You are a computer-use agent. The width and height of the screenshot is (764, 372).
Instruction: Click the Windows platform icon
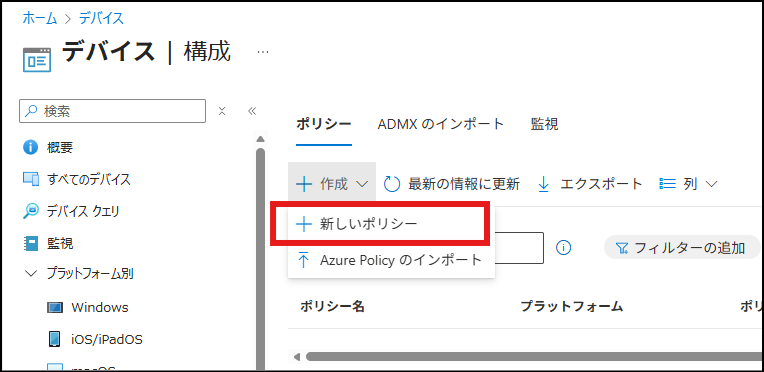pos(55,308)
